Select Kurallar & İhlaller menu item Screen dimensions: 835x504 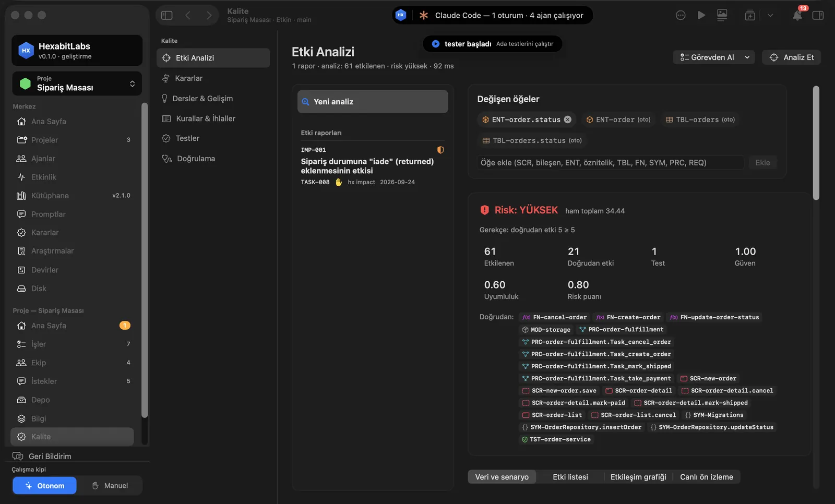pyautogui.click(x=213, y=118)
